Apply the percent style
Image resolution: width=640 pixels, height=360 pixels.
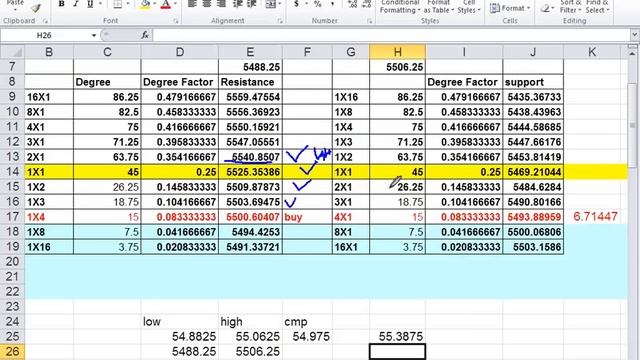[x=318, y=4]
